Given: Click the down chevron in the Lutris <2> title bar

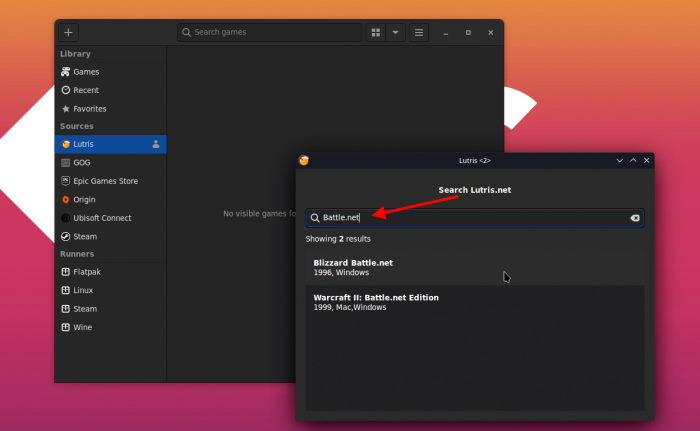Looking at the screenshot, I should click(620, 160).
